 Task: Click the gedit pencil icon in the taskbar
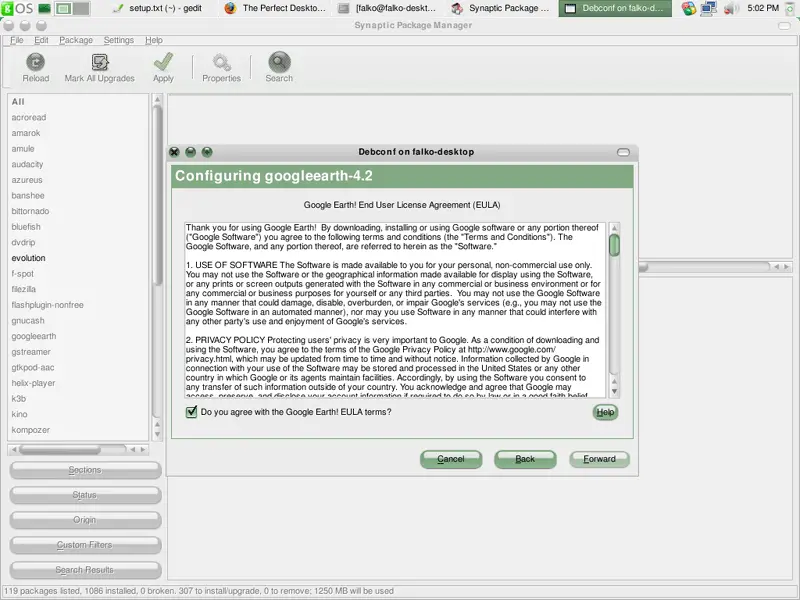pos(118,8)
